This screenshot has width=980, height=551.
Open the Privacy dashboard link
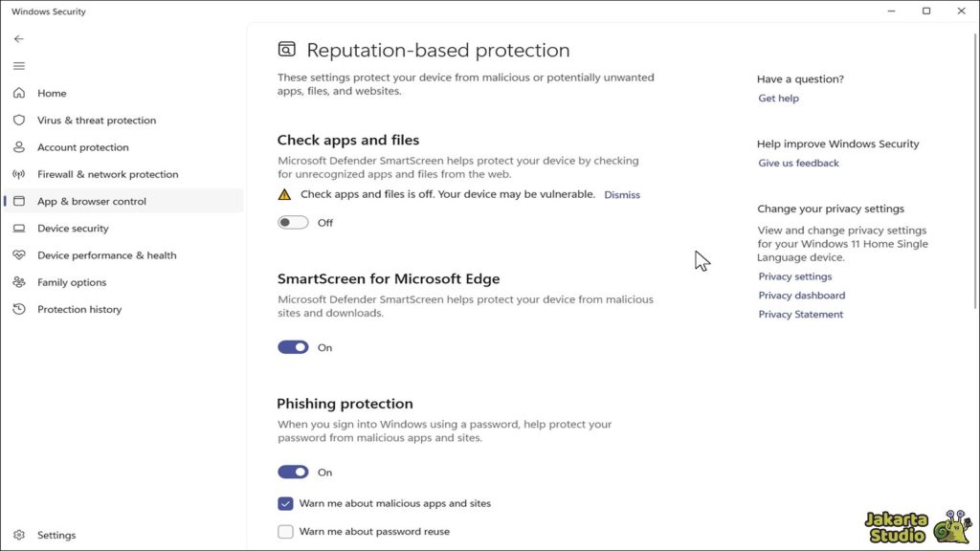point(801,295)
